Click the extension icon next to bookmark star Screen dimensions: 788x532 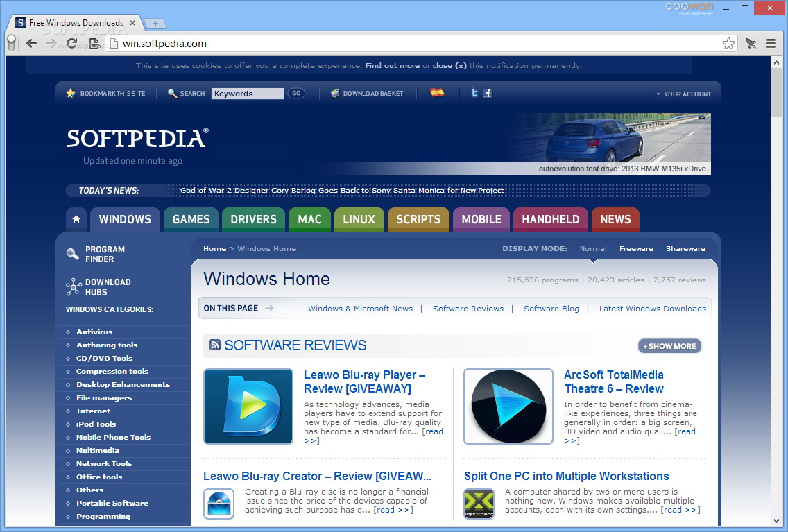(x=751, y=44)
